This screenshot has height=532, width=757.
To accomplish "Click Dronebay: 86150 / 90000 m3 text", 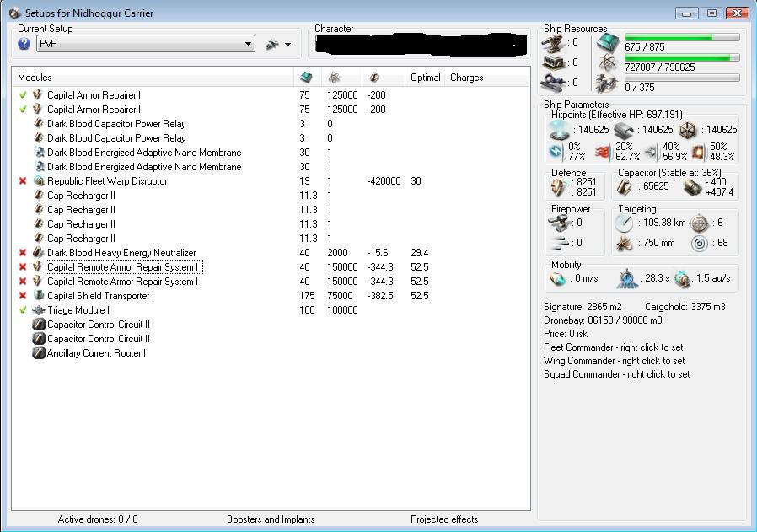I will [603, 320].
